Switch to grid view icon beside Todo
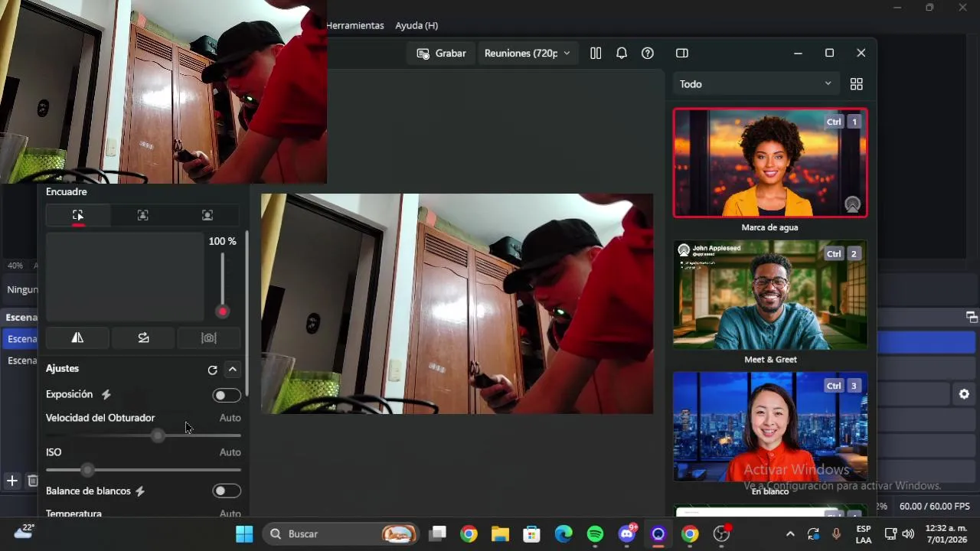 click(857, 84)
